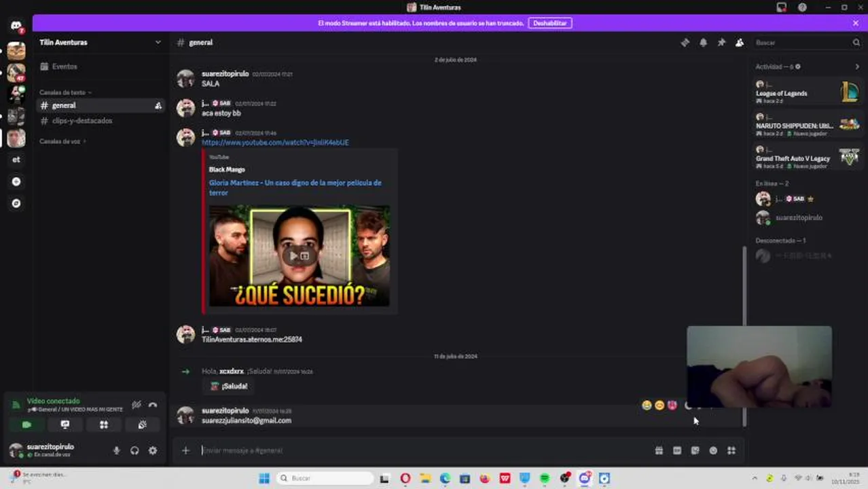Screen dimensions: 868x489
Task: Open File Explorer from the taskbar
Action: [425, 478]
